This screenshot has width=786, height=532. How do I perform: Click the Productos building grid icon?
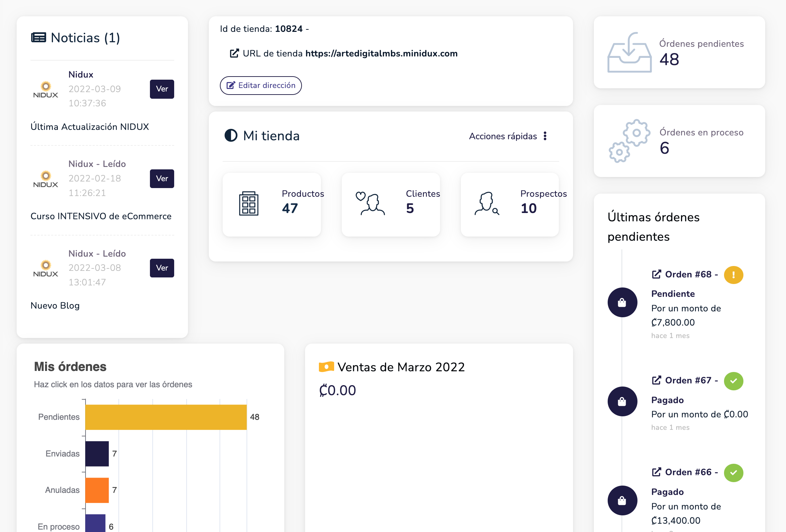coord(249,204)
